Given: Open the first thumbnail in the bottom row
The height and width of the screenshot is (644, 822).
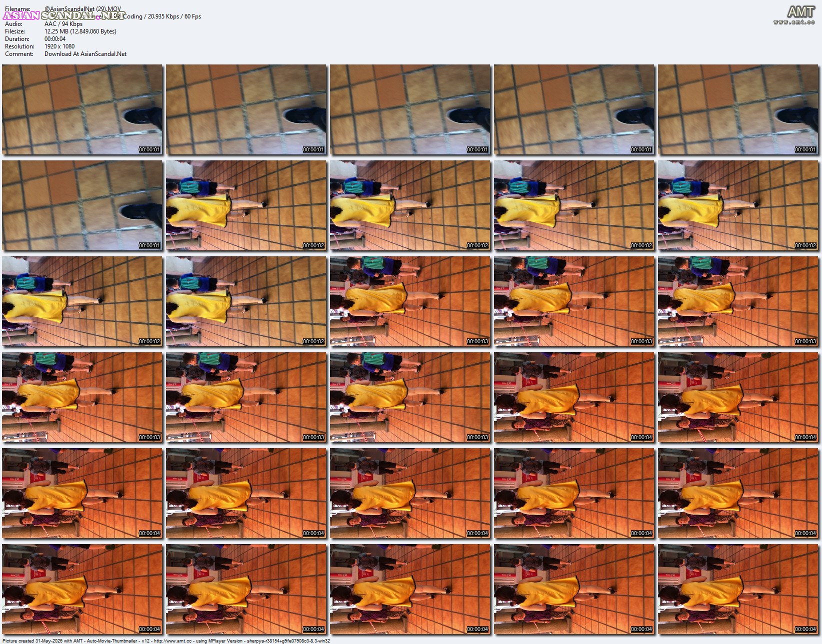Looking at the screenshot, I should tap(82, 589).
